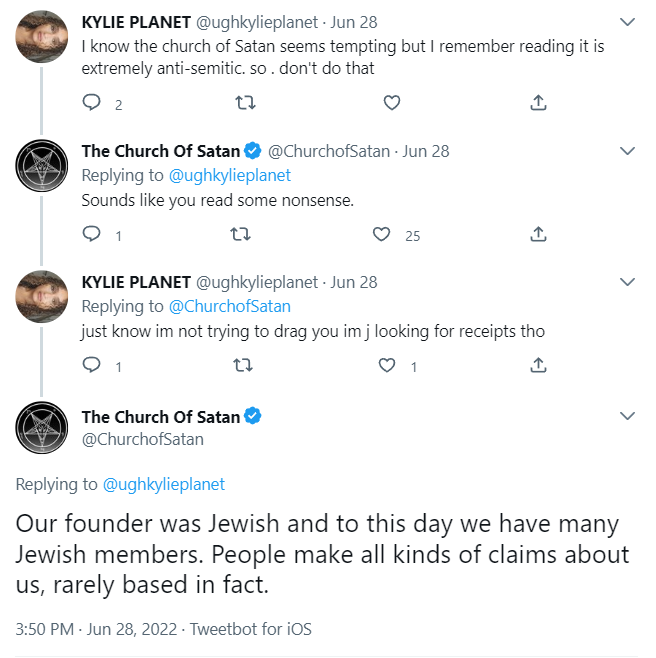This screenshot has width=656, height=658.
Task: Retweet Kylie Planet's anti-semitic claim tweet
Action: [x=243, y=102]
